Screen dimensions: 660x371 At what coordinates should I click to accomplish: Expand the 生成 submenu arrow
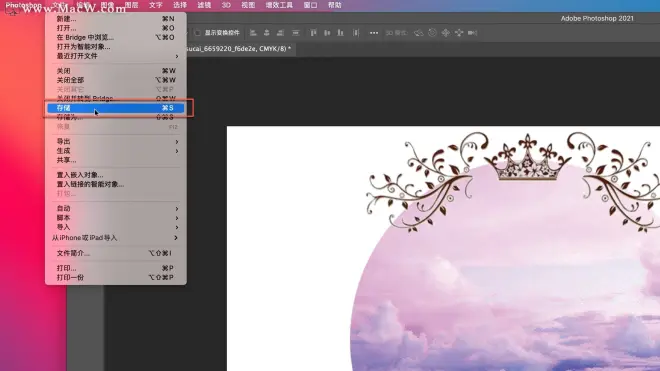tap(177, 151)
